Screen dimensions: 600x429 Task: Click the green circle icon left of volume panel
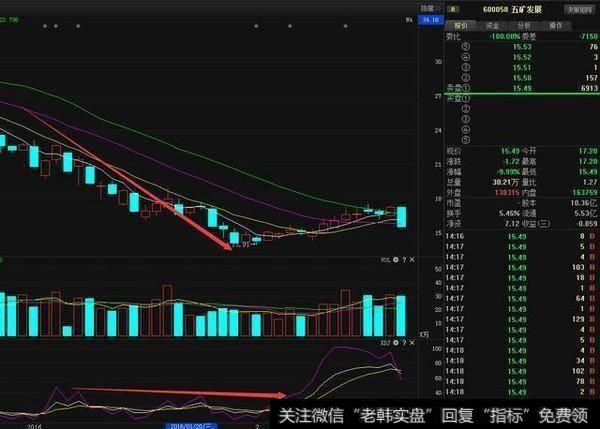click(2, 259)
